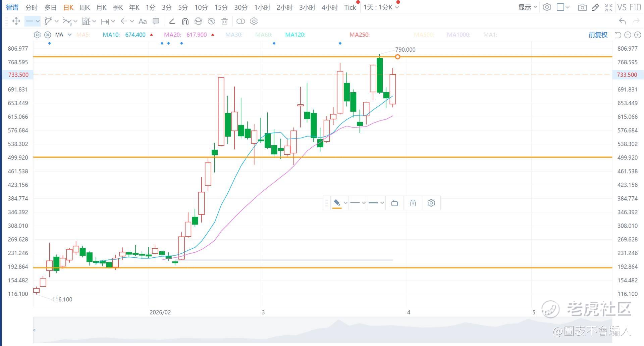Switch to the 月K monthly tab
The width and height of the screenshot is (644, 346).
[101, 7]
